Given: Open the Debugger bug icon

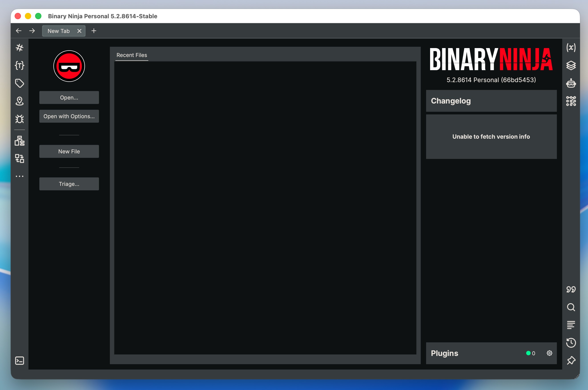Looking at the screenshot, I should coord(19,119).
